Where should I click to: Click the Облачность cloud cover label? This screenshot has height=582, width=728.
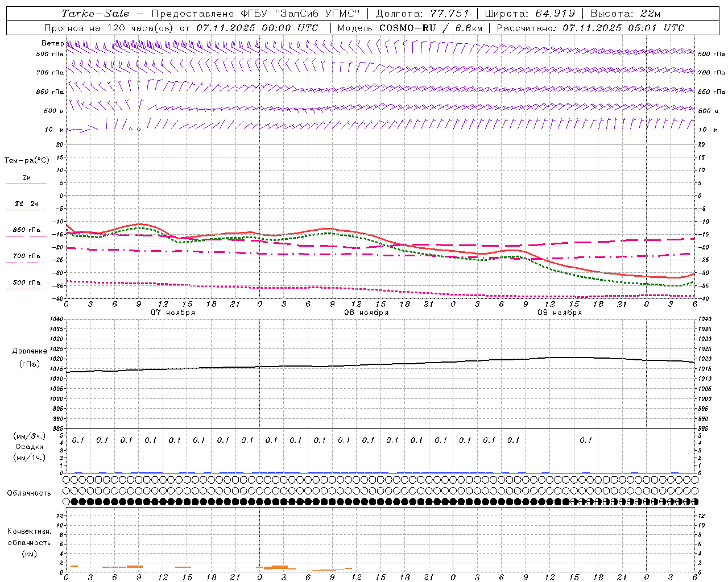click(x=29, y=493)
